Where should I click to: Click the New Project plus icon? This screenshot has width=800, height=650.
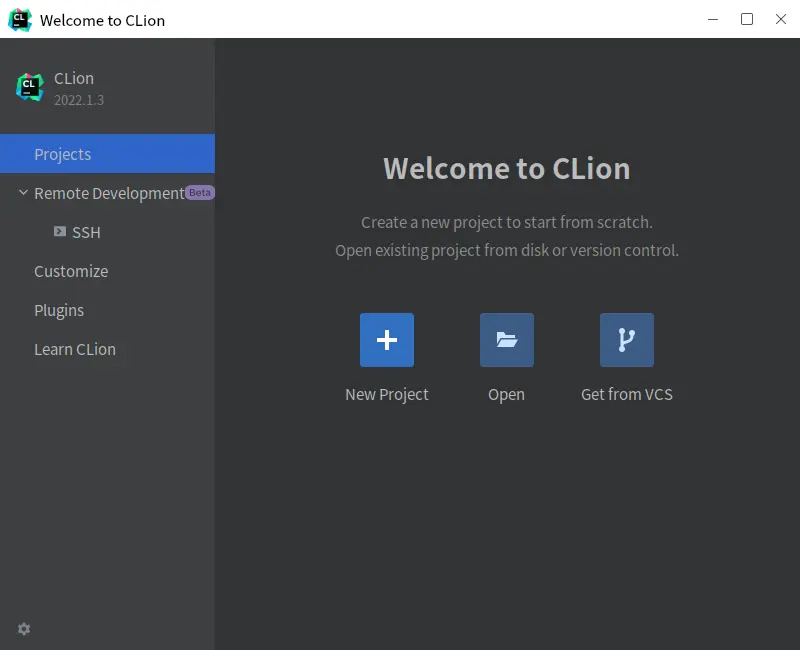pos(387,340)
